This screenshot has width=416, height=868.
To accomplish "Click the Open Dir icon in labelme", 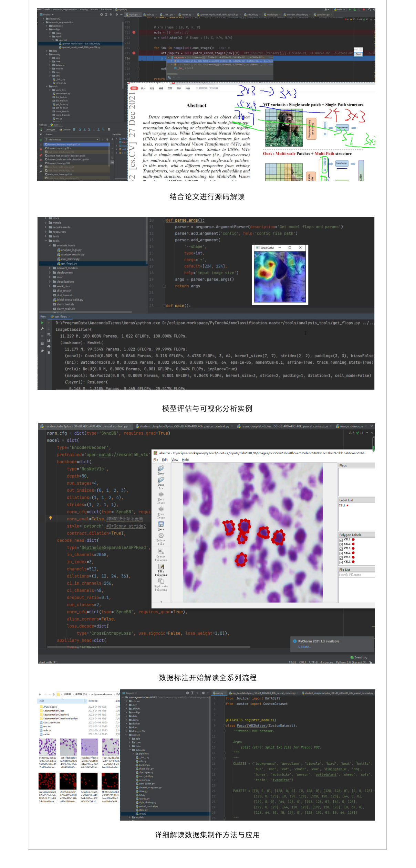I will point(161,480).
